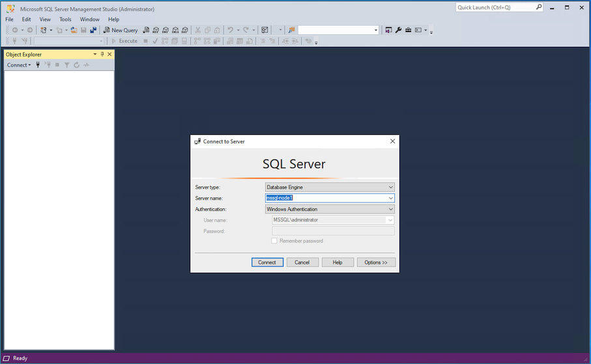Click the Redo arrow icon
591x364 pixels.
tap(246, 30)
